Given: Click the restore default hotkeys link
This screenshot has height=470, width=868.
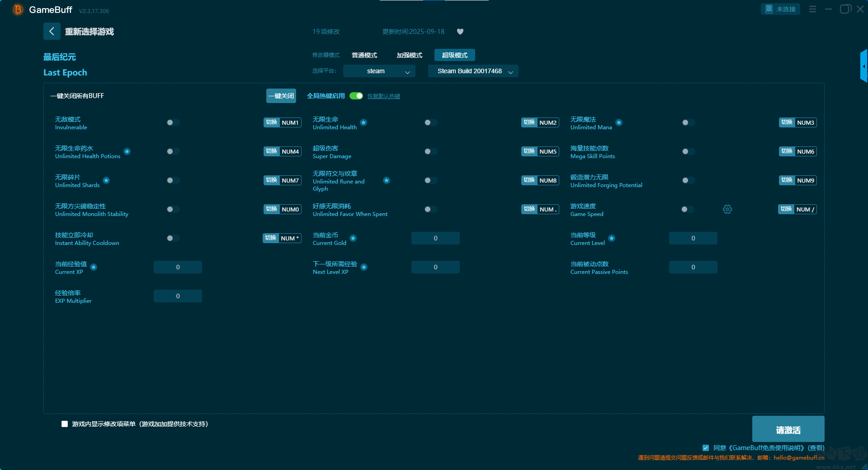Looking at the screenshot, I should click(383, 96).
